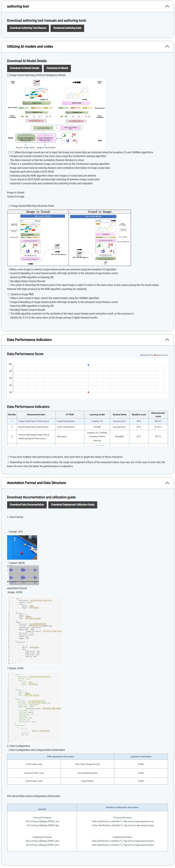Download the Data Documentation file
Image resolution: width=175 pixels, height=868 pixels.
[27, 504]
